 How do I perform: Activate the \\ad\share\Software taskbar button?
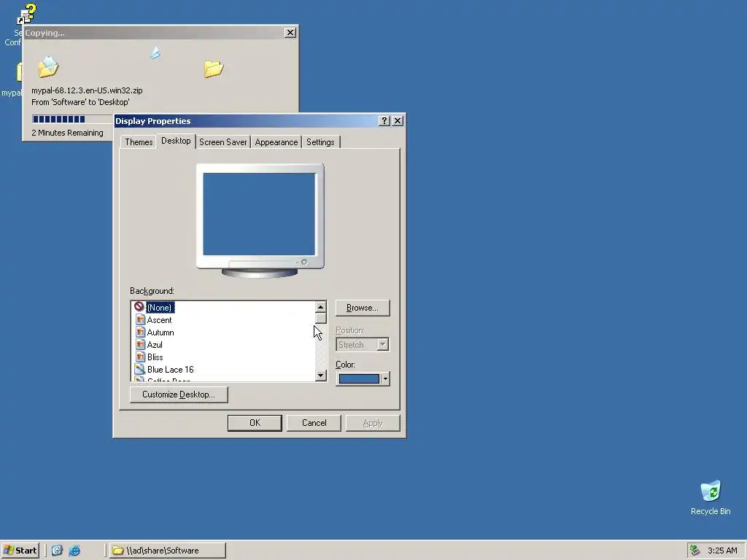(168, 551)
